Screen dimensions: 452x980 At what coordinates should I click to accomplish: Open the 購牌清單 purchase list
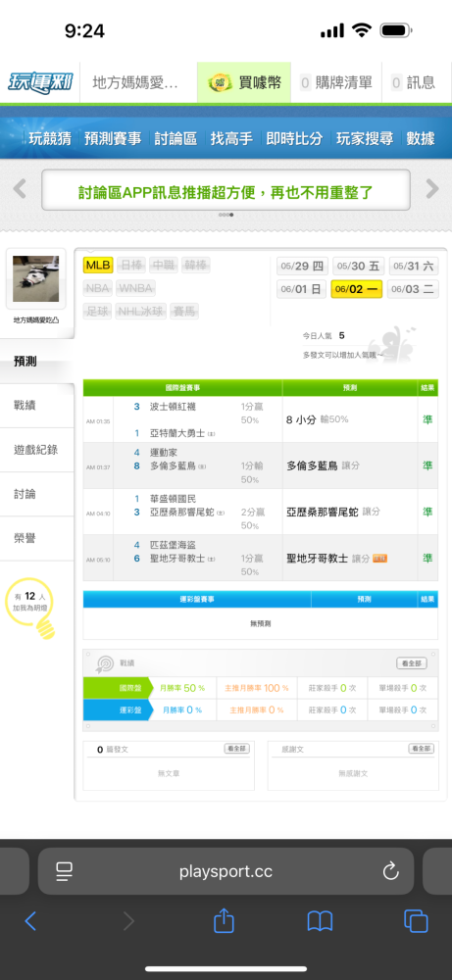335,82
